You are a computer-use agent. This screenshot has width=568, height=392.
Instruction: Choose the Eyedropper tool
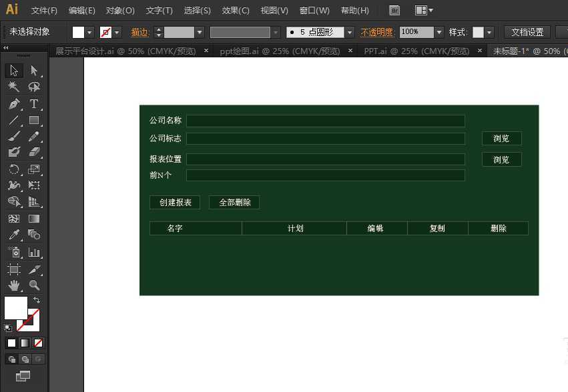13,235
